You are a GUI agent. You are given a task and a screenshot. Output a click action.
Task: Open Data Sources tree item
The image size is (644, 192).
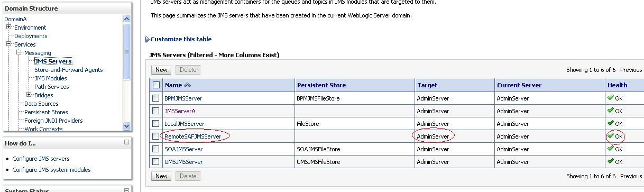coord(41,104)
